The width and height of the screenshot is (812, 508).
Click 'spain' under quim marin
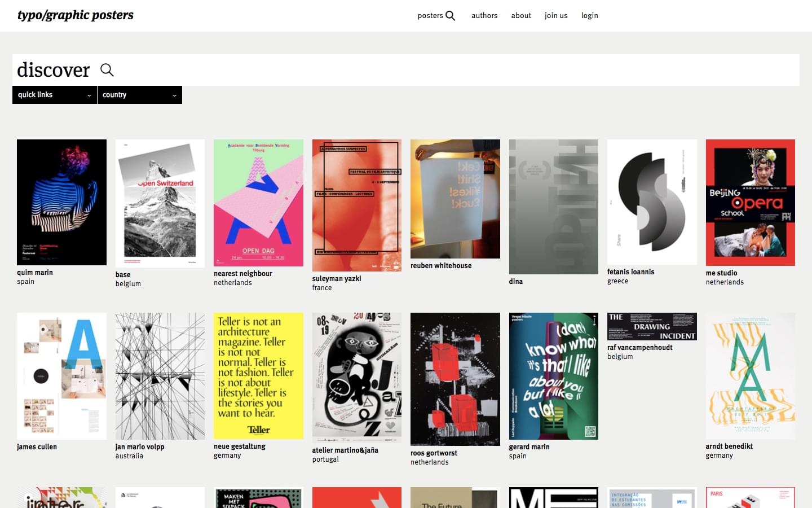26,282
